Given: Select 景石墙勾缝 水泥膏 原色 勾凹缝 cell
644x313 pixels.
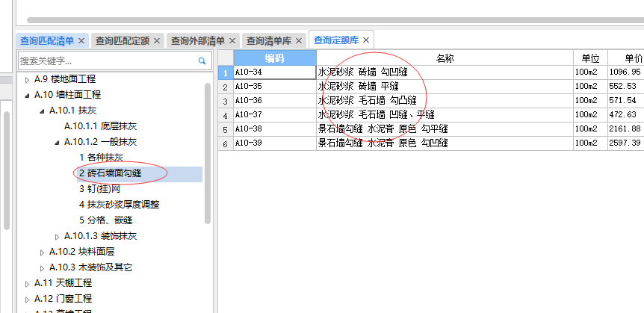Looking at the screenshot, I should pos(445,143).
